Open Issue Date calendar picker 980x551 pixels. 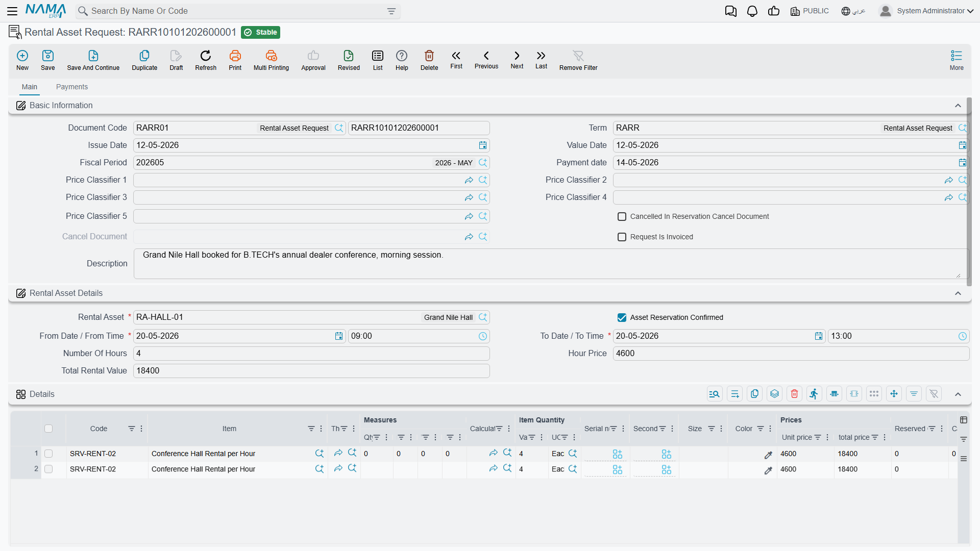click(x=483, y=145)
